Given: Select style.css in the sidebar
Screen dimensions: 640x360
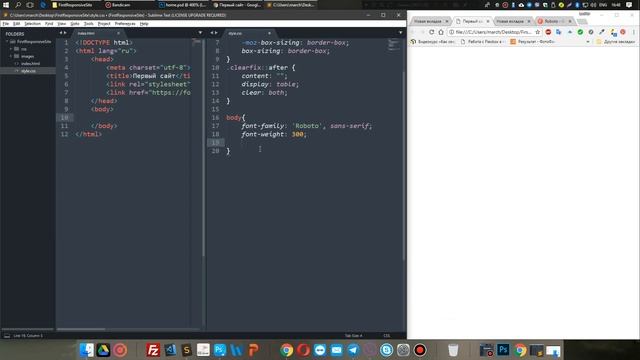Looking at the screenshot, I should tap(28, 71).
